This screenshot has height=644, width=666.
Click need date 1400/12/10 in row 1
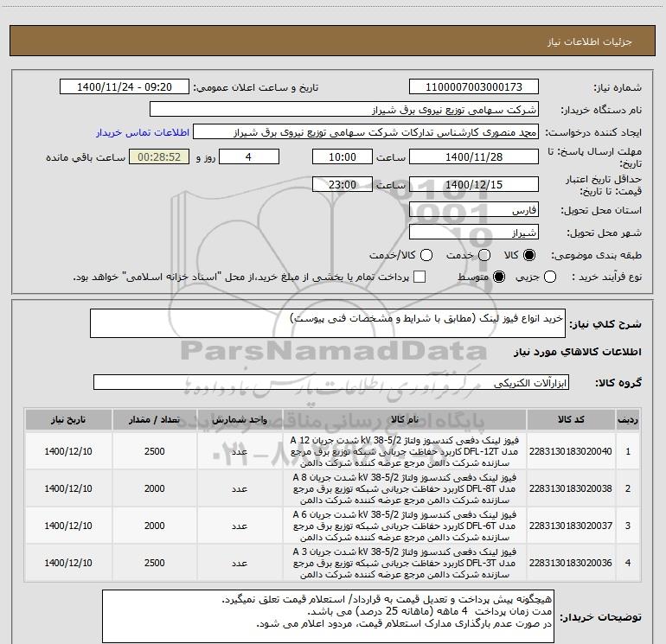click(x=68, y=451)
